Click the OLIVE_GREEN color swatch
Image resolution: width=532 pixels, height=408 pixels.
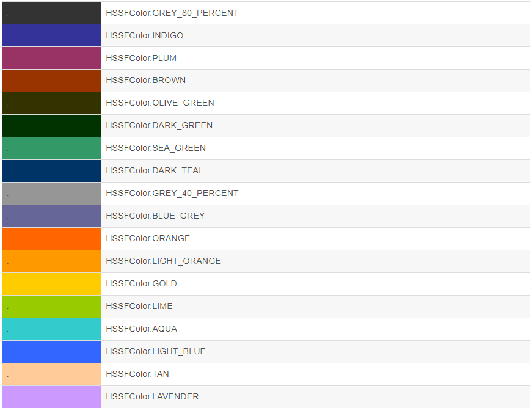coord(51,103)
